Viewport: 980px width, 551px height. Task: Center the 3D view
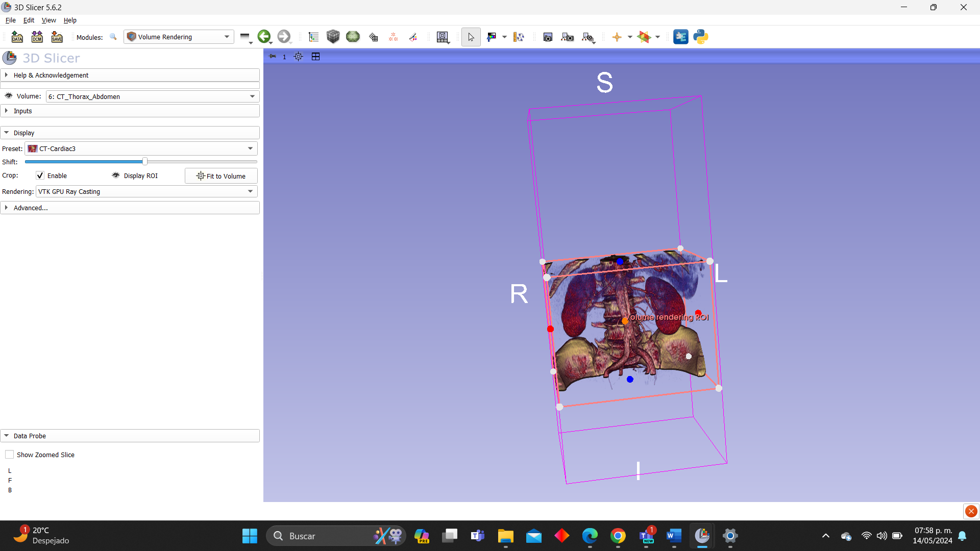coord(299,57)
